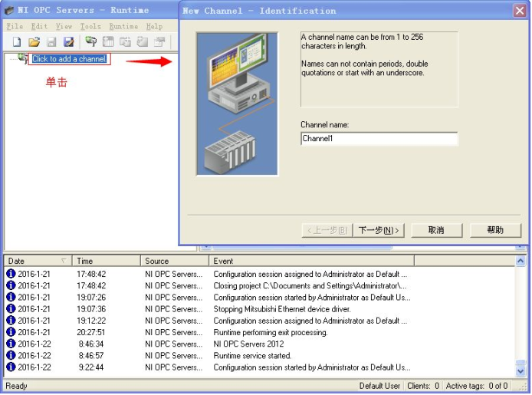Click the Source column header
This screenshot has height=395, width=532.
[174, 261]
